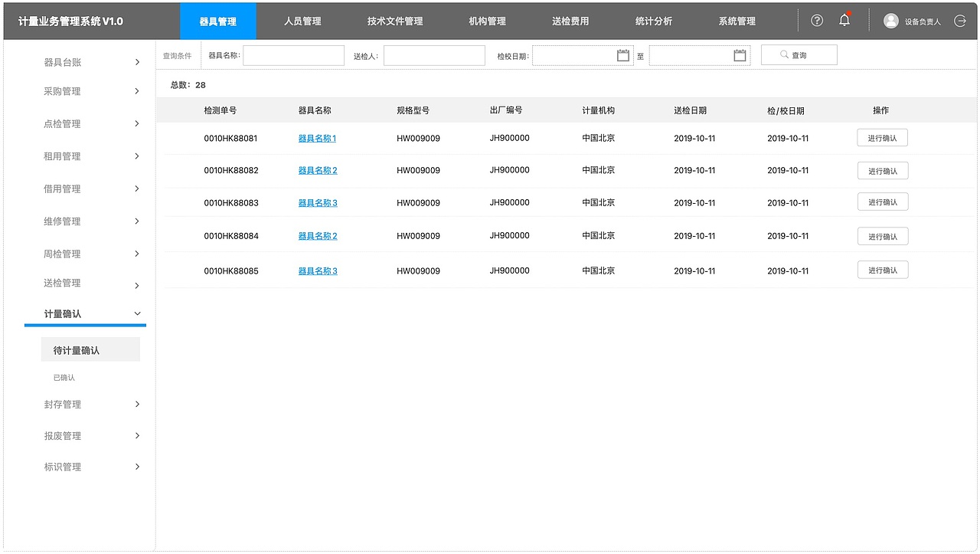This screenshot has height=554, width=980.
Task: Click 进行确认 for order 0010HK88082
Action: tap(882, 171)
